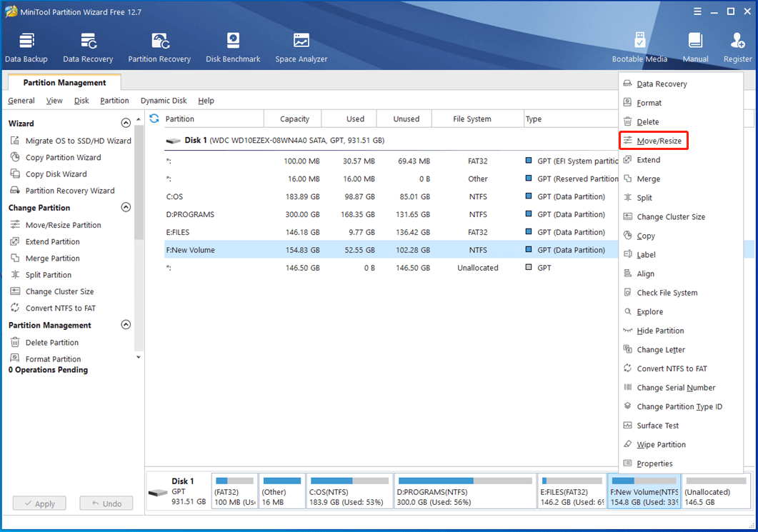The height and width of the screenshot is (532, 758).
Task: Launch Copy Disk Wizard
Action: pos(49,174)
